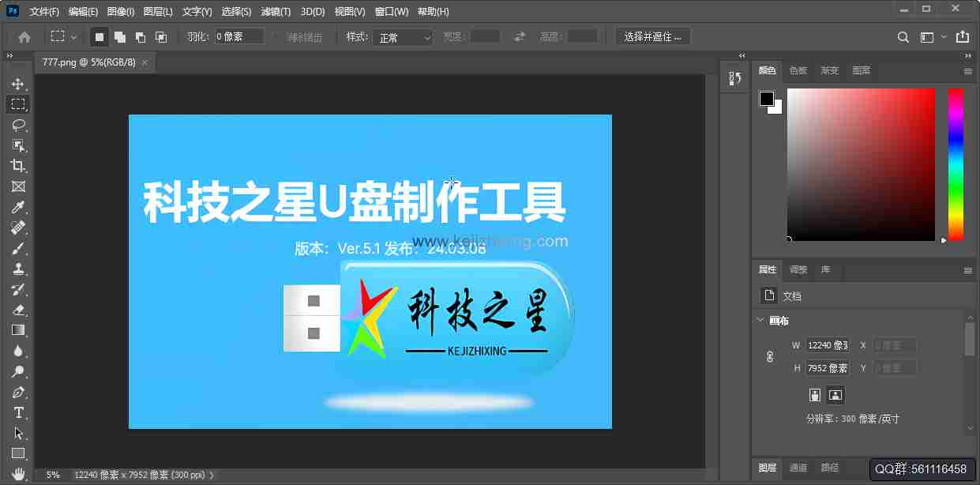Open the 滤镜 menu
This screenshot has width=980, height=485.
tap(275, 11)
